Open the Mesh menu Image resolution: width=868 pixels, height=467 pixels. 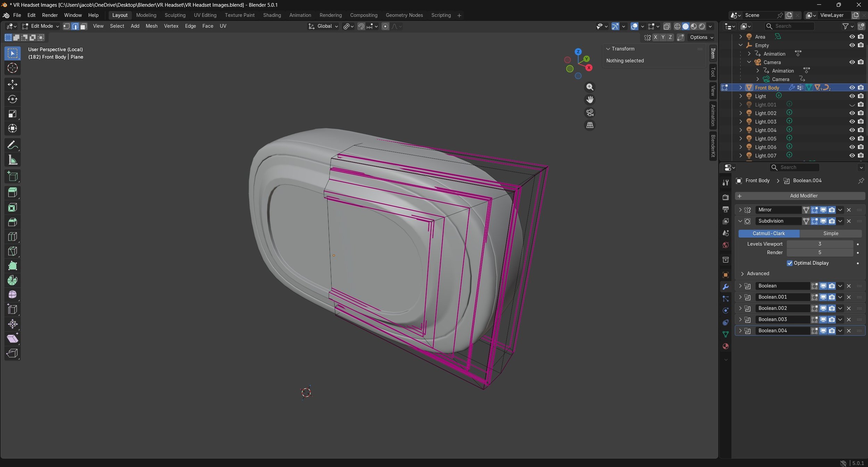tap(151, 26)
